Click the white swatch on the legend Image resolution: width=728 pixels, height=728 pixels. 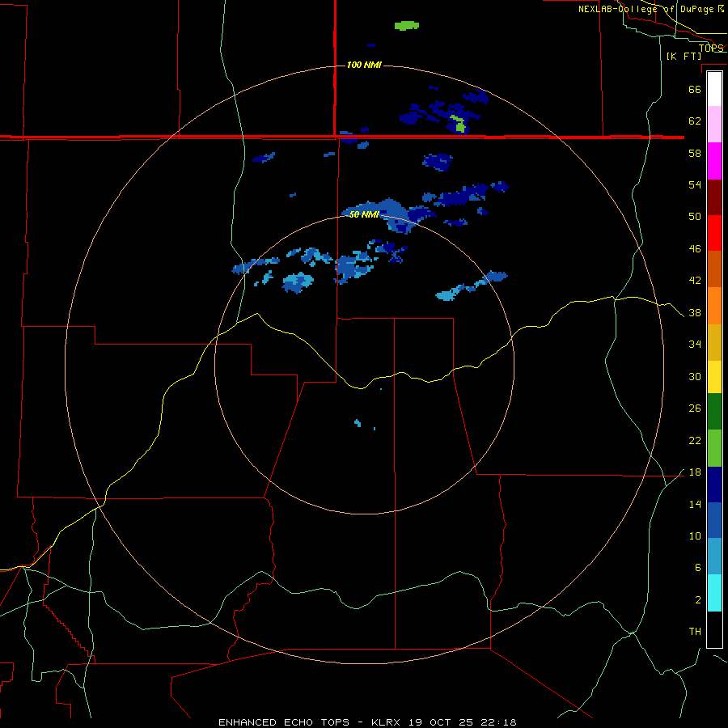coord(714,89)
